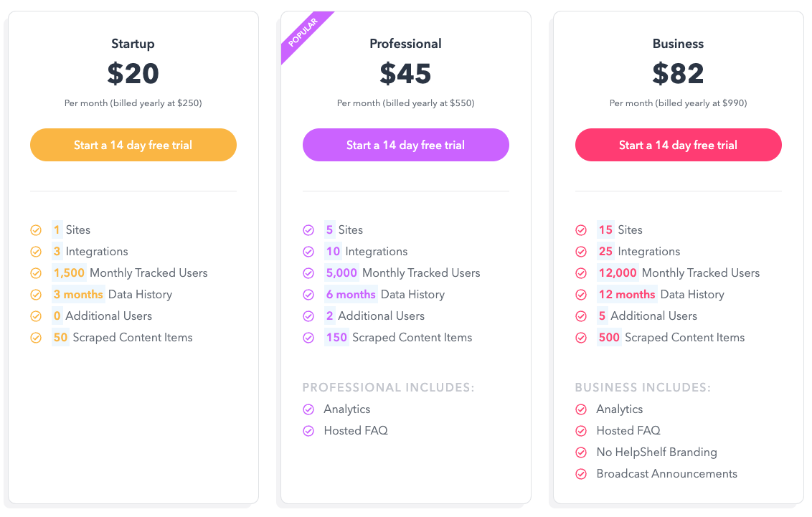Start the Professional plan free trial
The height and width of the screenshot is (517, 812).
tap(405, 145)
